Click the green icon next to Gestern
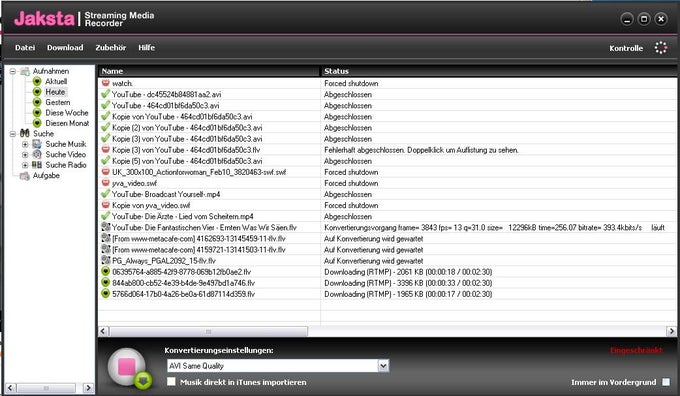 point(37,102)
